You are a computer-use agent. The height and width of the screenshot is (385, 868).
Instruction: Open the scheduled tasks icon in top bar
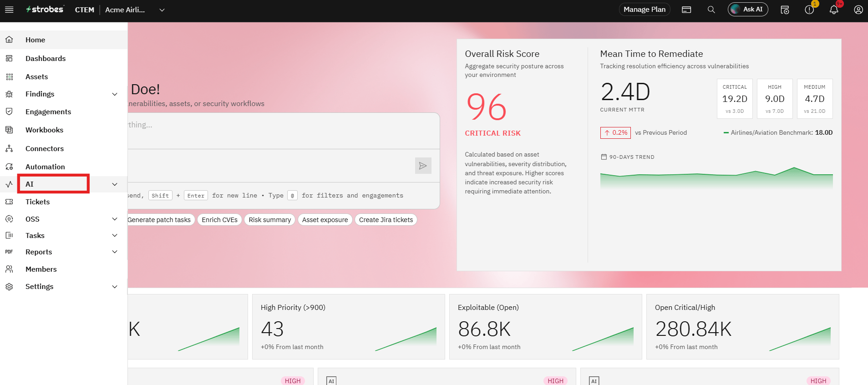785,10
